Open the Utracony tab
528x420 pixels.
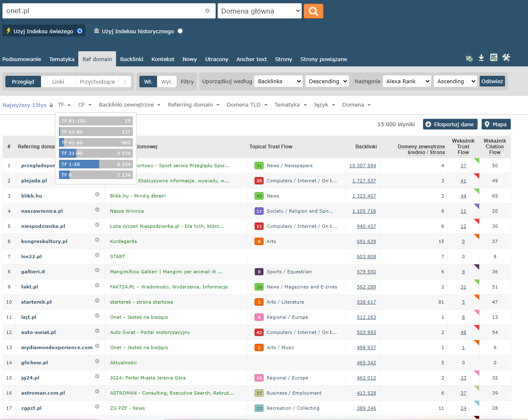point(216,59)
